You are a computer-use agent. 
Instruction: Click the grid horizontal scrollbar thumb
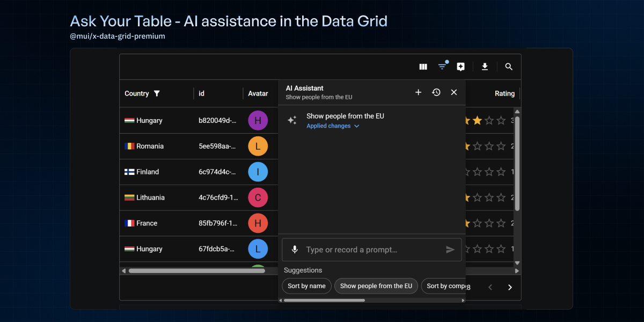tap(196, 270)
